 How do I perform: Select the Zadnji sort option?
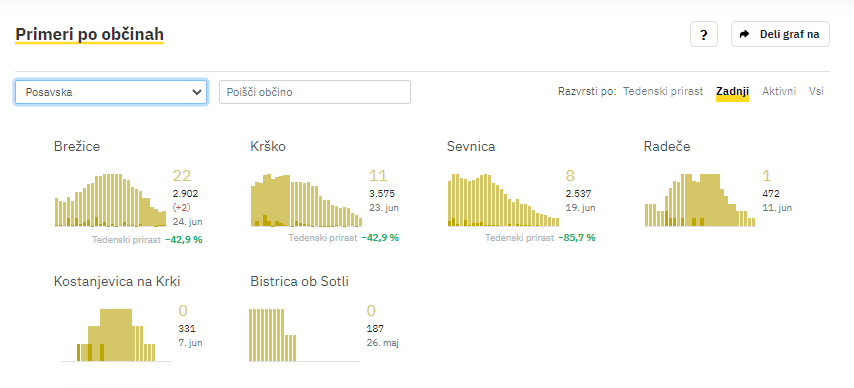pos(733,92)
